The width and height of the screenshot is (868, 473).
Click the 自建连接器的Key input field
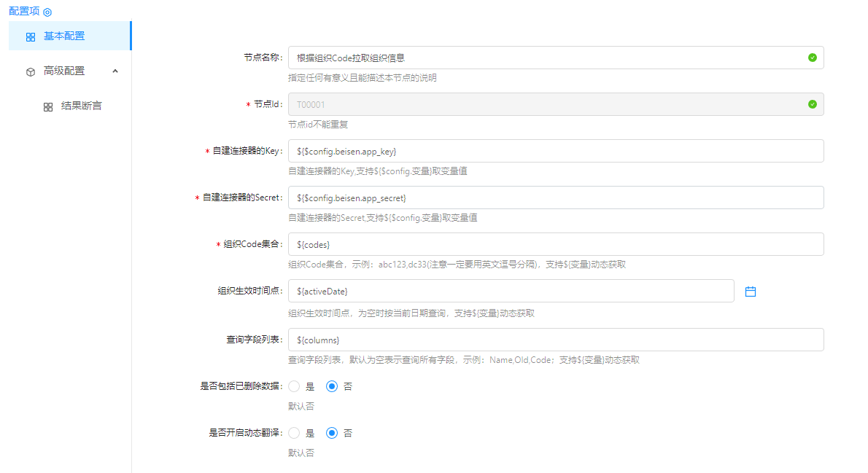pos(554,151)
